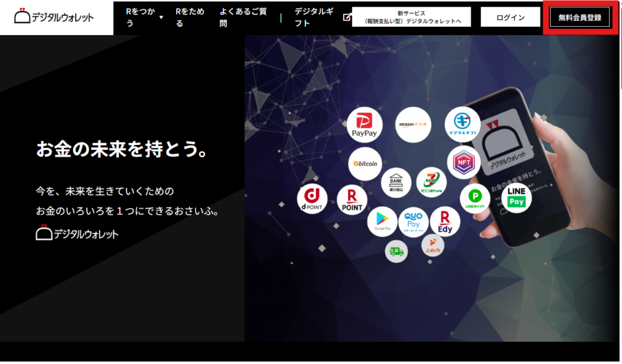This screenshot has height=364, width=622.
Task: Click the amazon gift card icon
Action: pos(413,124)
